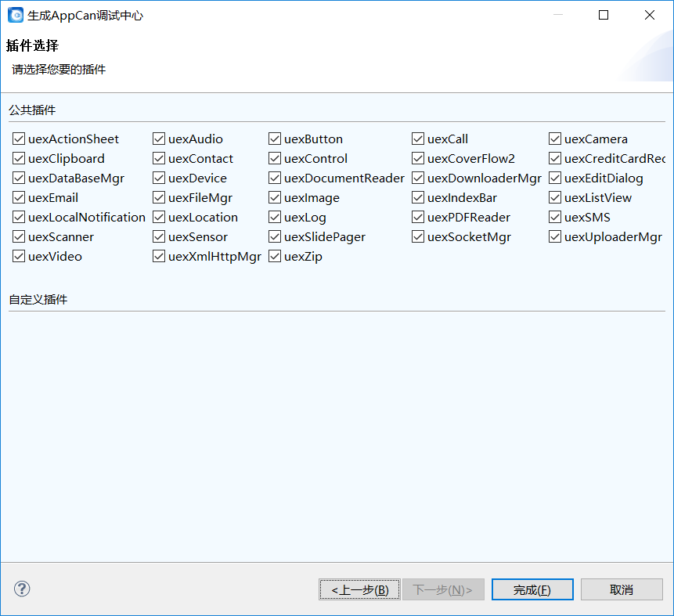The width and height of the screenshot is (674, 616).
Task: Disable the uexDataBaseMgr plugin
Action: [x=19, y=178]
